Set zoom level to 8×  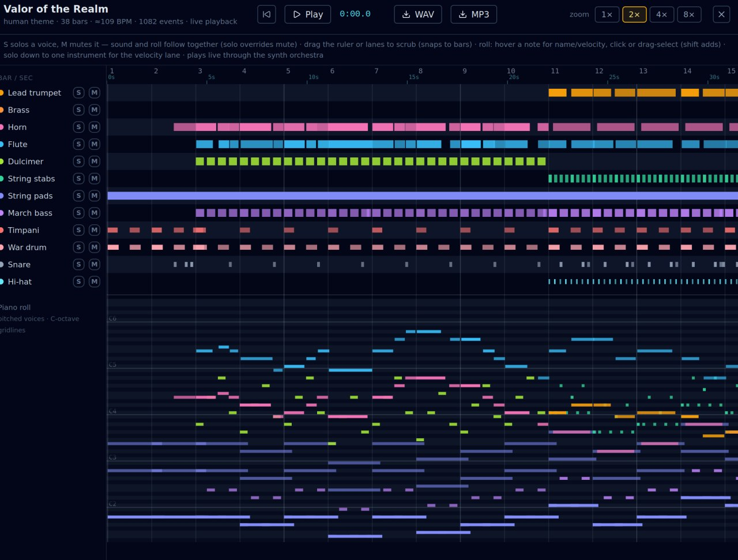pos(689,14)
